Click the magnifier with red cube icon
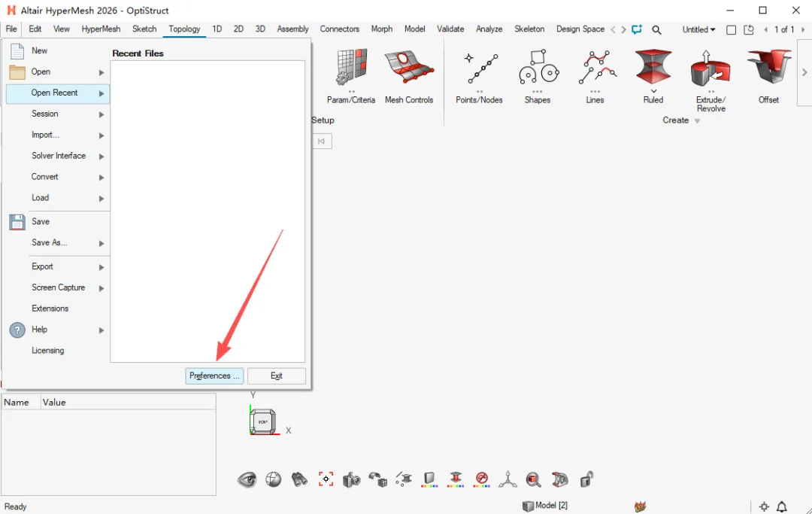 pos(533,480)
